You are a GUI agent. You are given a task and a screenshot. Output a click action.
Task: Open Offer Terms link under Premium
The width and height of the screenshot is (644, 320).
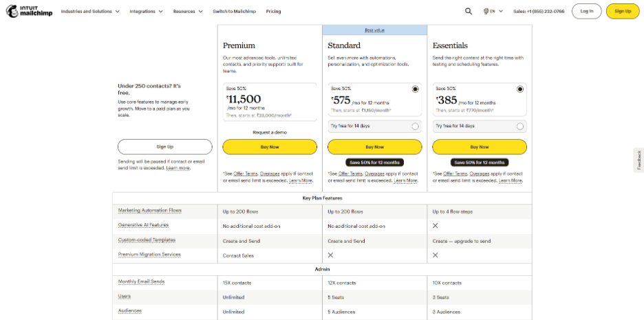pyautogui.click(x=246, y=173)
